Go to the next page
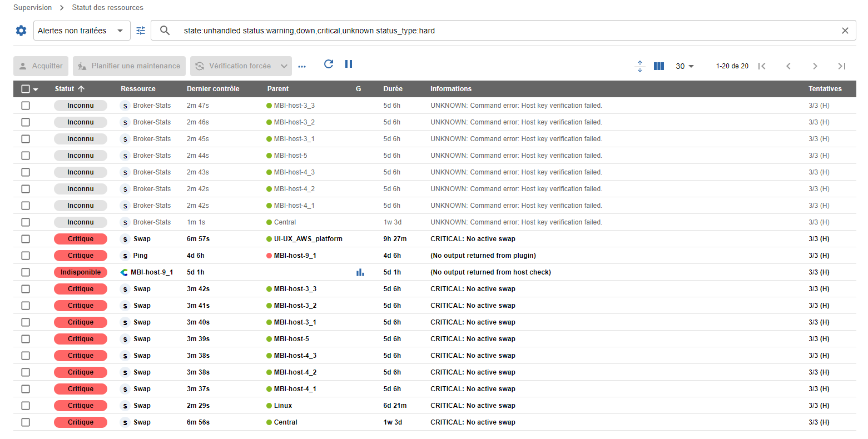Viewport: 868px width, 439px height. click(x=815, y=66)
